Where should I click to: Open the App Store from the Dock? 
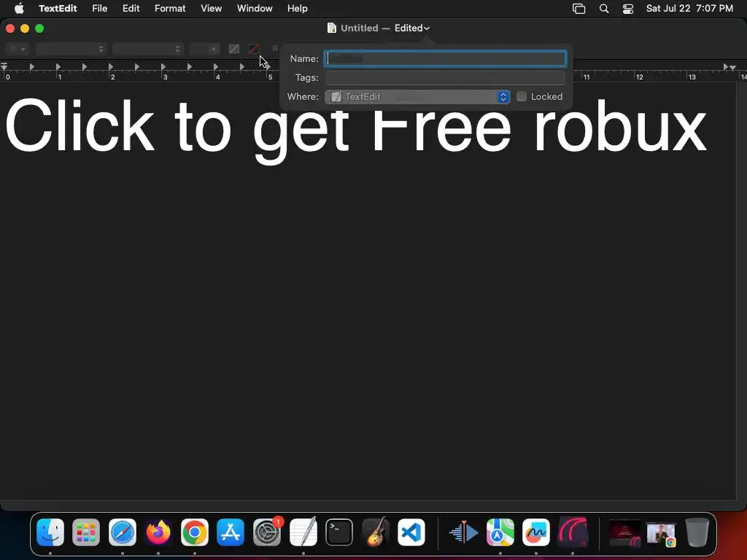pos(231,532)
